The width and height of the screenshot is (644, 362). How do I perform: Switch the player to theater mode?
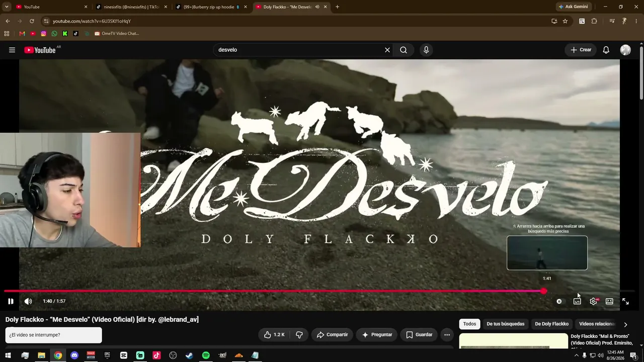[x=609, y=301]
